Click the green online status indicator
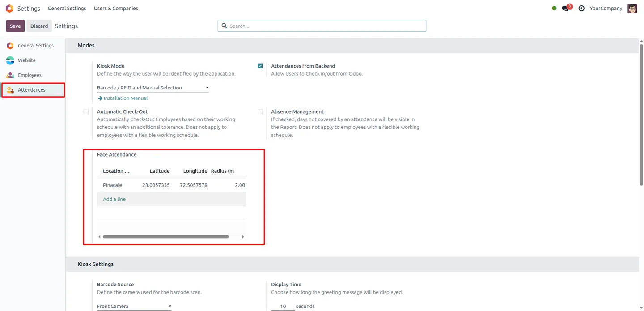644x311 pixels. click(554, 9)
